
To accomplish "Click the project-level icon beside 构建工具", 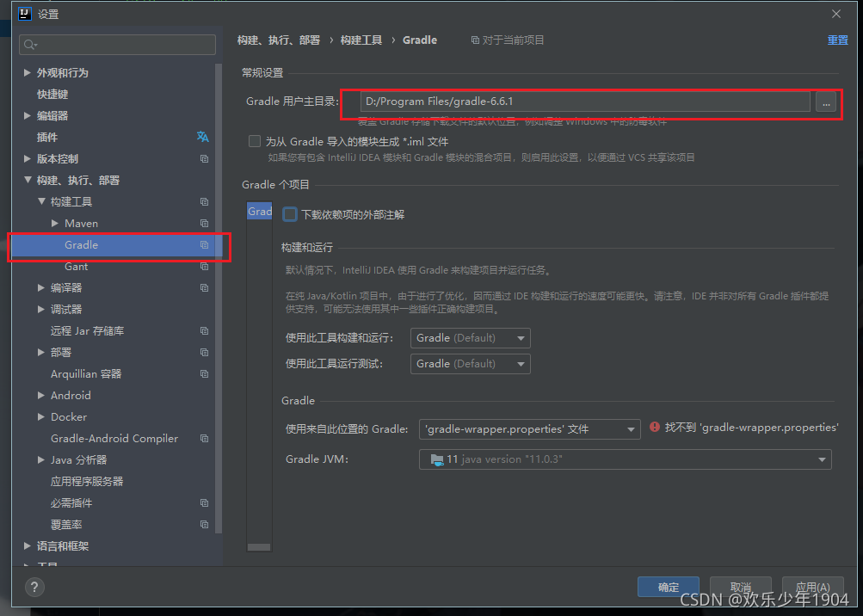I will (x=204, y=202).
